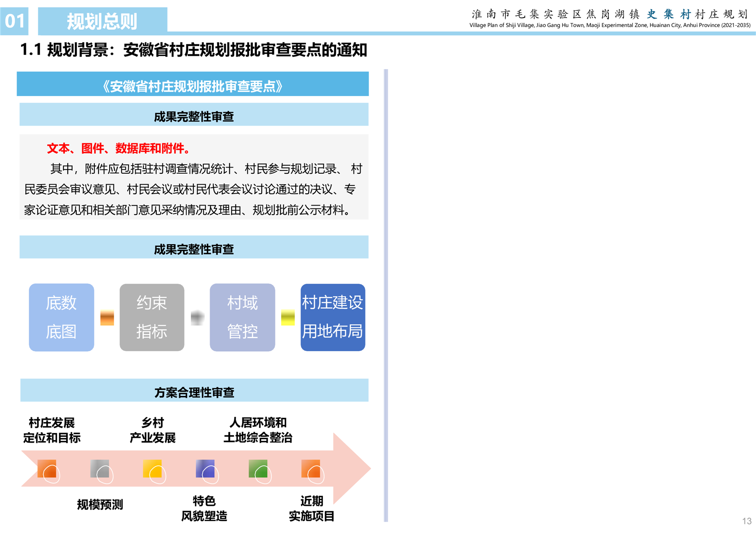
Task: Select the 村域管控 box
Action: pyautogui.click(x=242, y=317)
